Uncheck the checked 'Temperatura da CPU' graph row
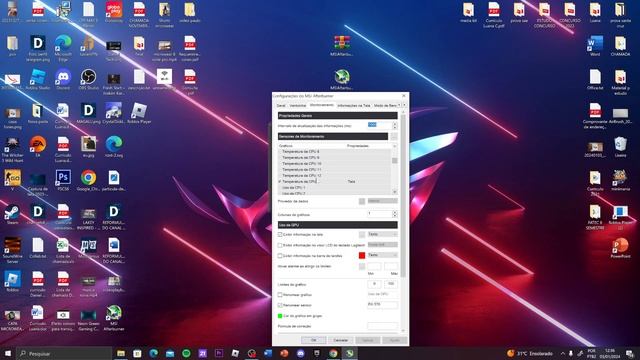 click(280, 181)
